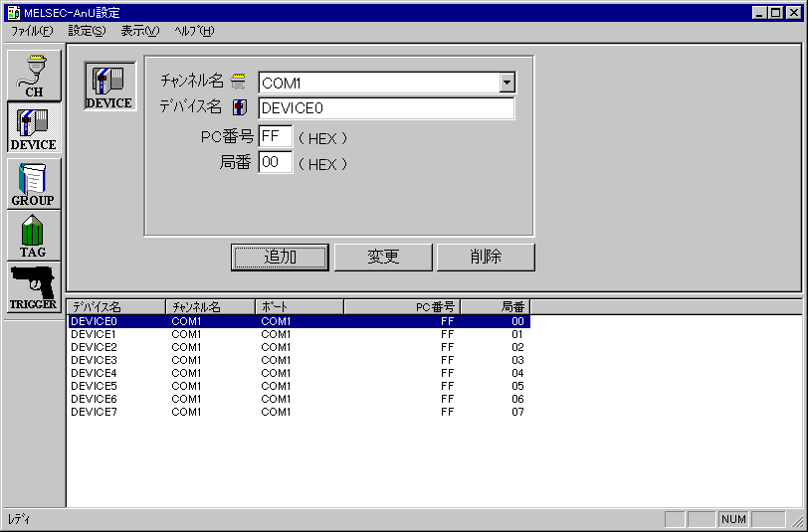Click the 局番 input field

(x=276, y=162)
